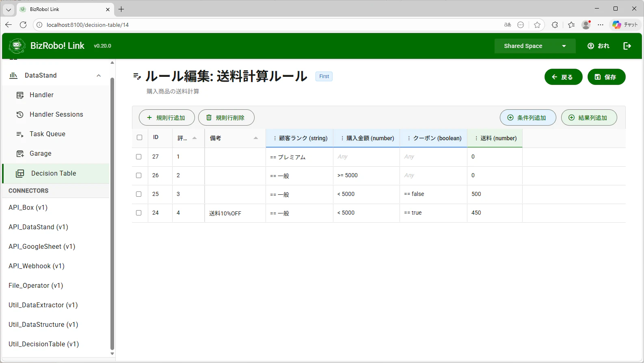Click the BizRobo! Link robot logo
Viewport: 644px width, 363px height.
pyautogui.click(x=17, y=46)
